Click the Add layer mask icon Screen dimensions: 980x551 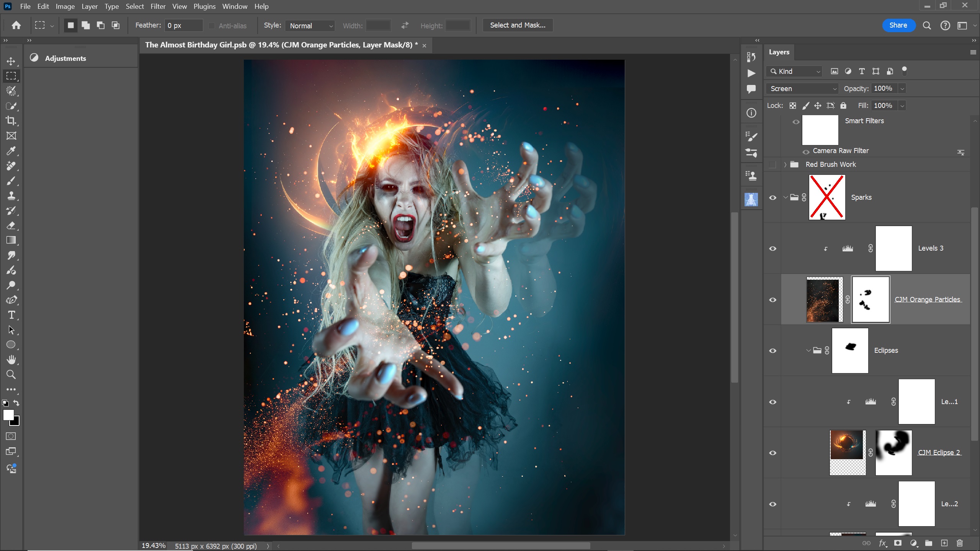pyautogui.click(x=898, y=543)
